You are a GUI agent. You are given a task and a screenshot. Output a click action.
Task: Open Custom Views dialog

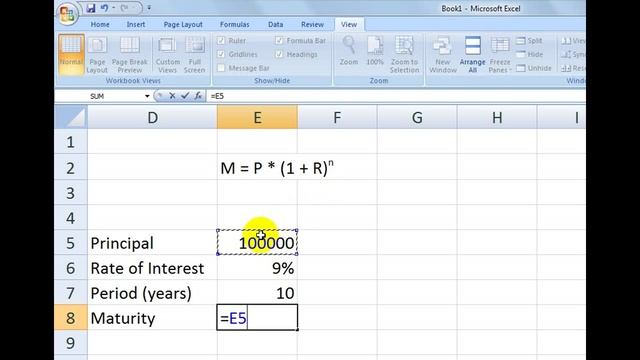(167, 55)
